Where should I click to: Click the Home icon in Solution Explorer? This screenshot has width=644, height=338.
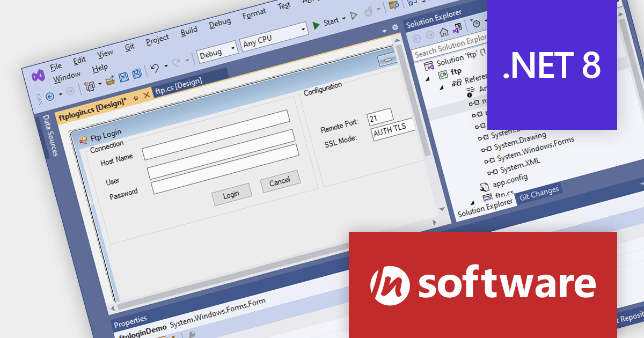[444, 32]
